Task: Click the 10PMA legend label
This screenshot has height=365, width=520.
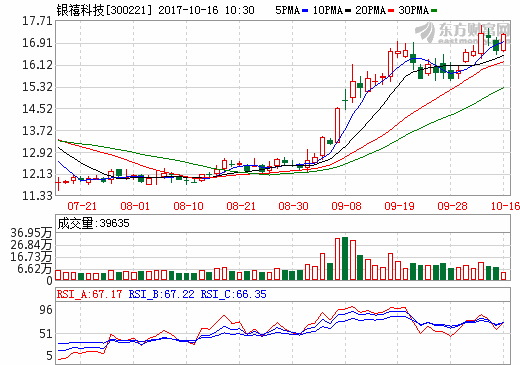Action: point(328,10)
